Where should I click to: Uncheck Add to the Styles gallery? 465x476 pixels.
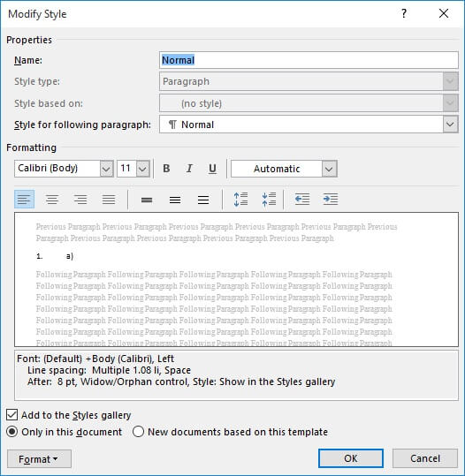11,415
